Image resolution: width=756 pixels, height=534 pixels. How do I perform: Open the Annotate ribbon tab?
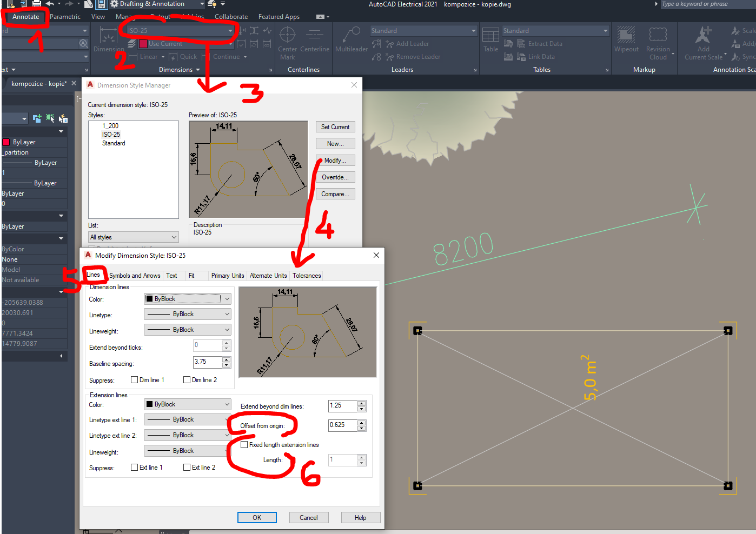[x=25, y=17]
